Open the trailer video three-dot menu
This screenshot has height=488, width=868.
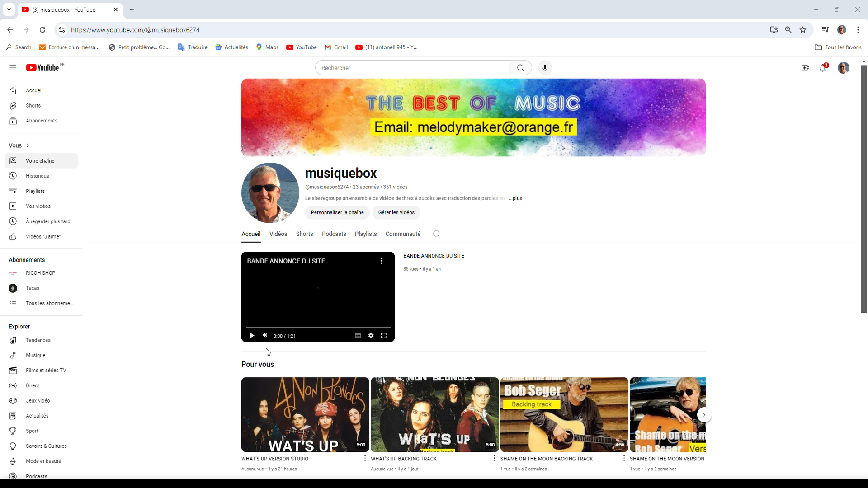coord(381,261)
